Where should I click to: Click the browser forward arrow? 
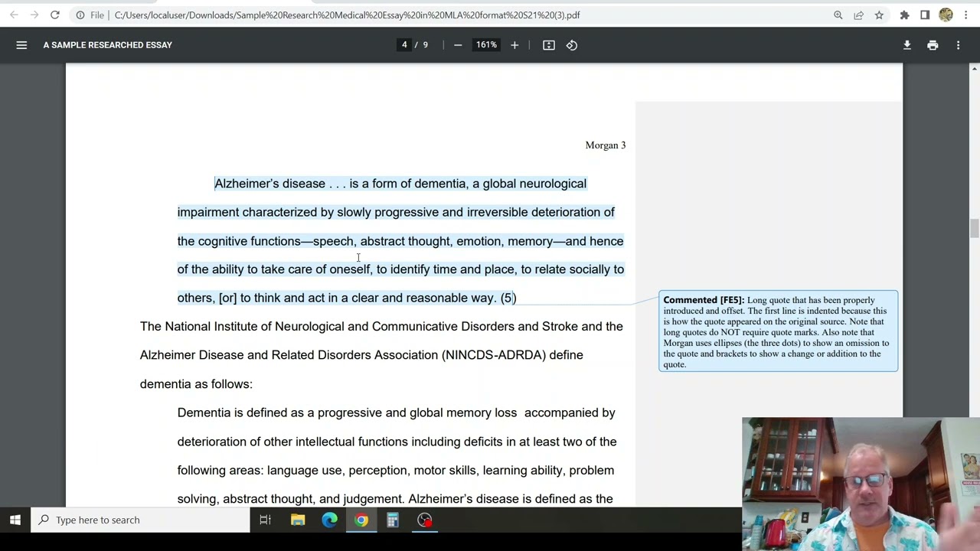click(34, 15)
